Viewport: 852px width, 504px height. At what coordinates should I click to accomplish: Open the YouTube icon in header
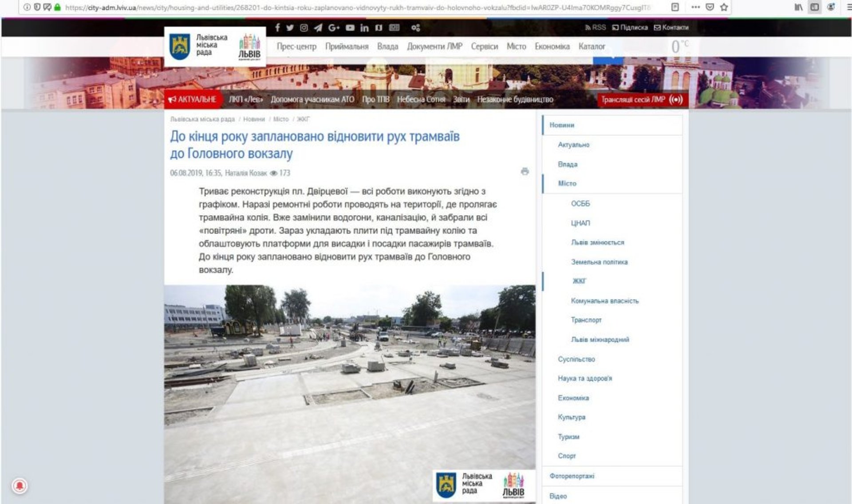[x=350, y=28]
